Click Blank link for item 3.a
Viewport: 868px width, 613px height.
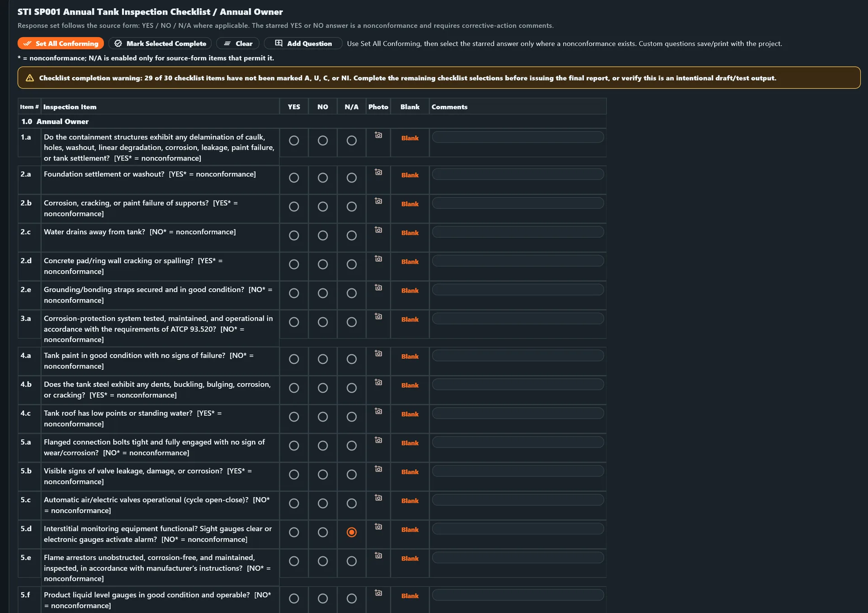coord(410,319)
